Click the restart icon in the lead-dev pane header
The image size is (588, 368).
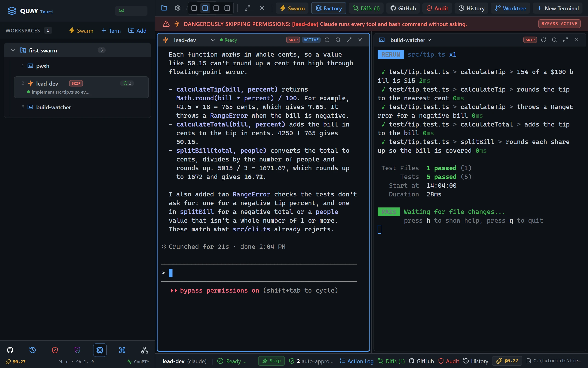click(x=327, y=40)
